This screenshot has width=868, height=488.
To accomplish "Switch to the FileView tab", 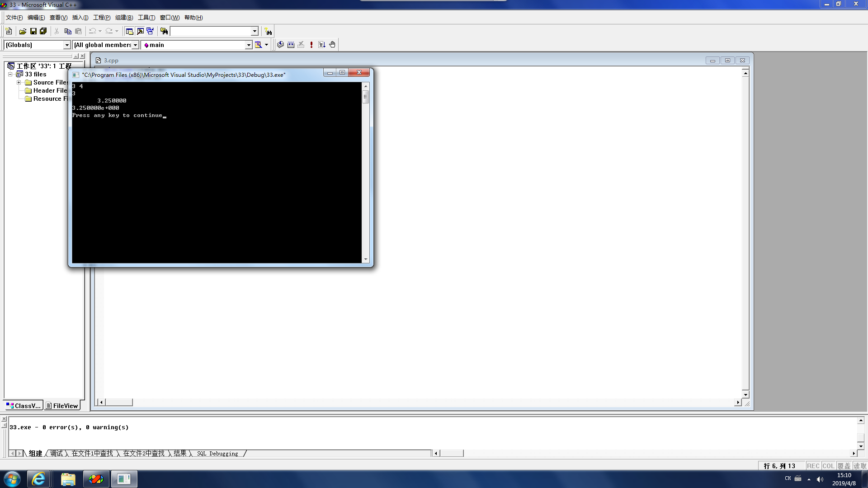I will click(x=62, y=406).
